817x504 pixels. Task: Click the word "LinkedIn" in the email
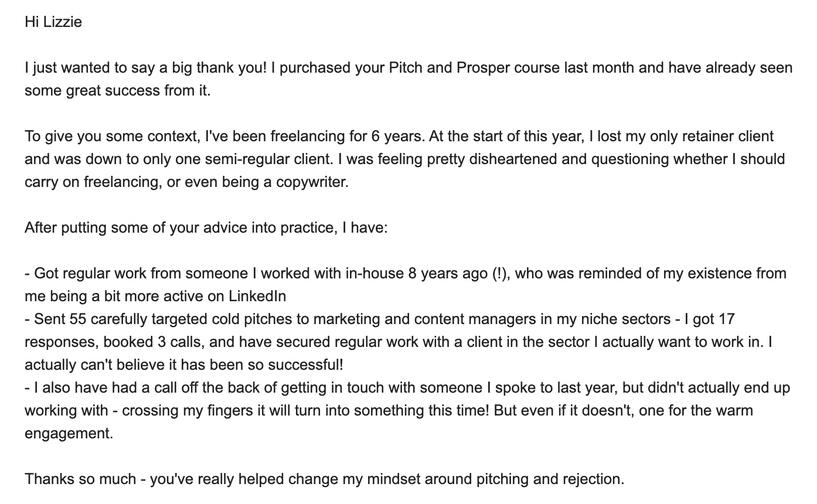click(x=257, y=297)
